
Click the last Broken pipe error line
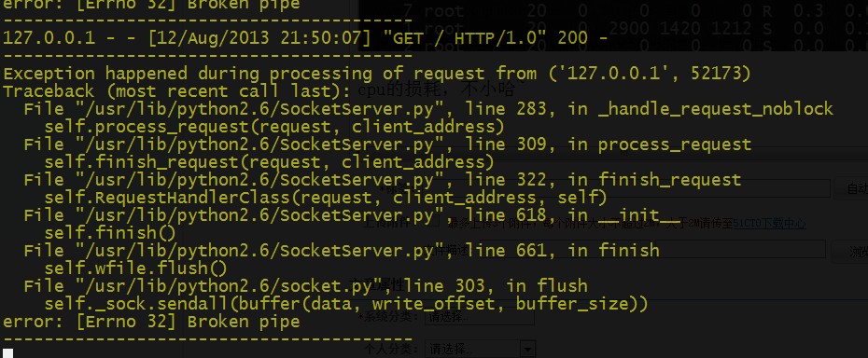[152, 322]
